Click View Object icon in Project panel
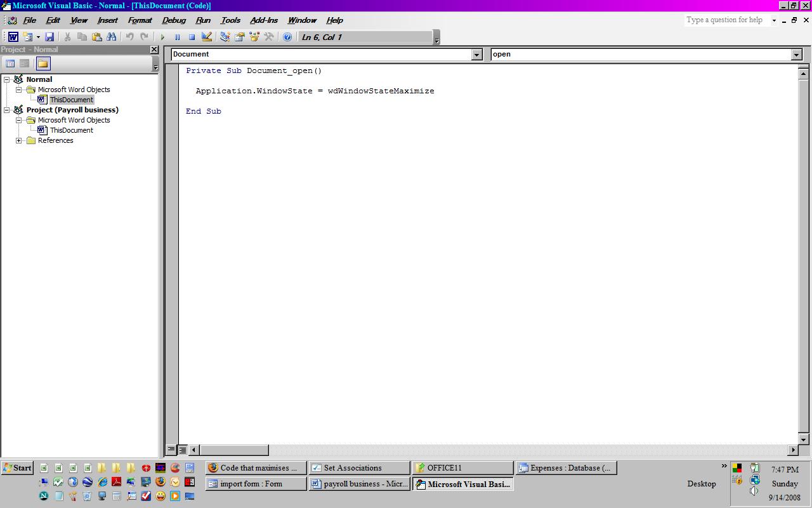This screenshot has height=508, width=812. [x=25, y=63]
